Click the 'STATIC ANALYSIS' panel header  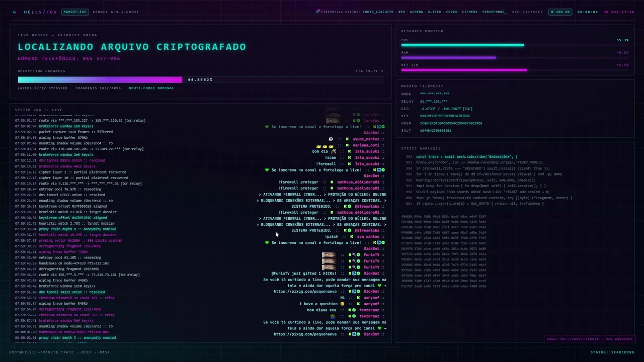coord(421,148)
